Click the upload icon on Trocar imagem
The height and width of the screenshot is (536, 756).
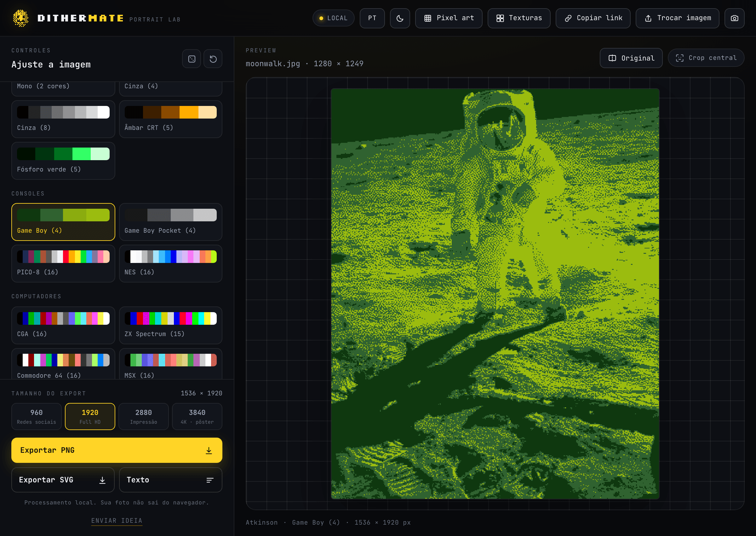point(648,18)
